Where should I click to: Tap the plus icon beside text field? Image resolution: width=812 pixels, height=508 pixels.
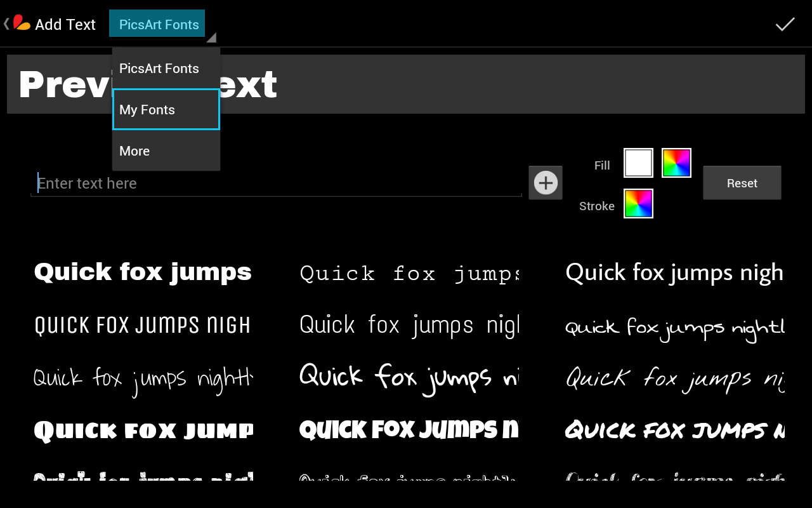click(546, 183)
